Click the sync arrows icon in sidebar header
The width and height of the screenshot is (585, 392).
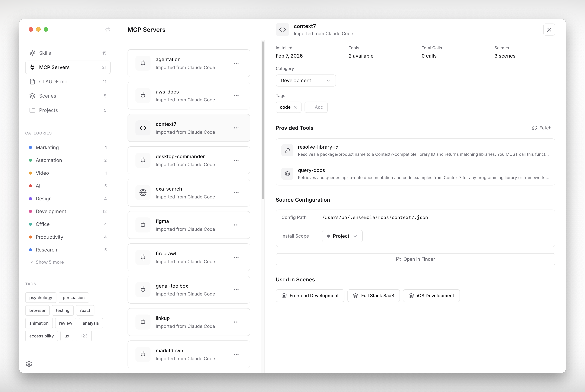tap(107, 30)
